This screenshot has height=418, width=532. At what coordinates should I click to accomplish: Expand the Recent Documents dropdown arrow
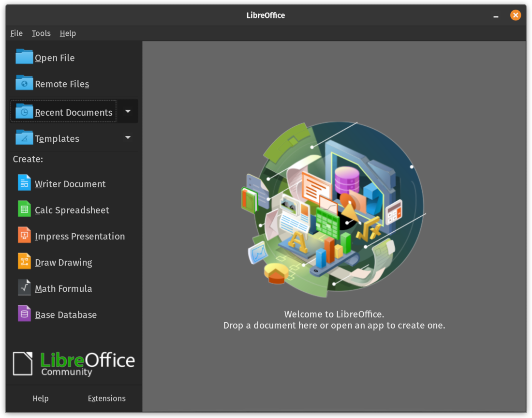(127, 111)
